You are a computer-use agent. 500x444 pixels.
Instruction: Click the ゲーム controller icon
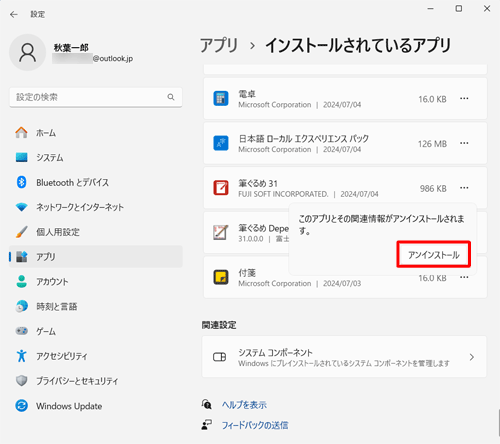(x=22, y=331)
